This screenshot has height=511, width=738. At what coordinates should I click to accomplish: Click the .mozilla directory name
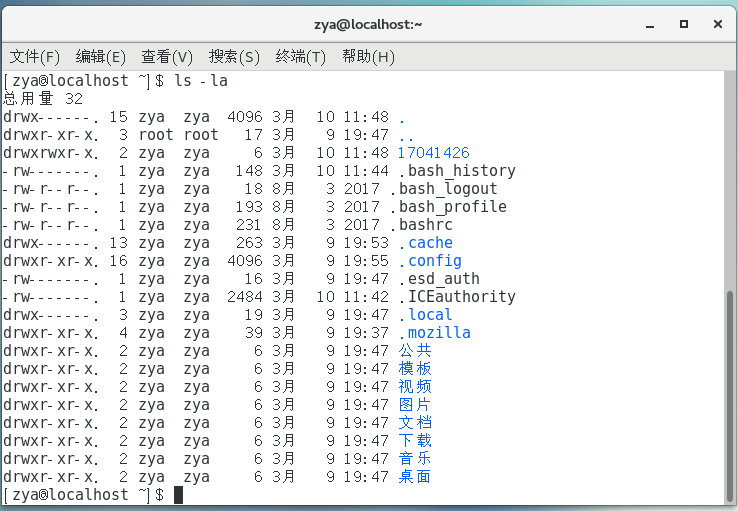click(434, 333)
